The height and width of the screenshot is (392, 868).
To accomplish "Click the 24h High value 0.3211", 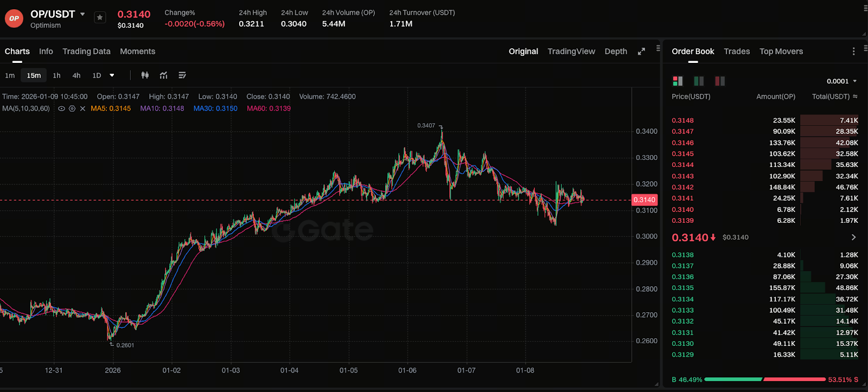I will (251, 24).
